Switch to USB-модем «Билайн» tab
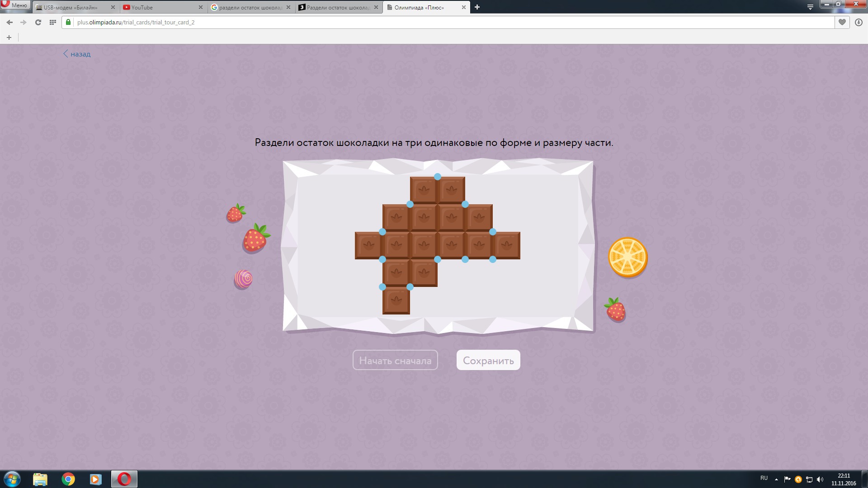The width and height of the screenshot is (868, 488). 72,7
